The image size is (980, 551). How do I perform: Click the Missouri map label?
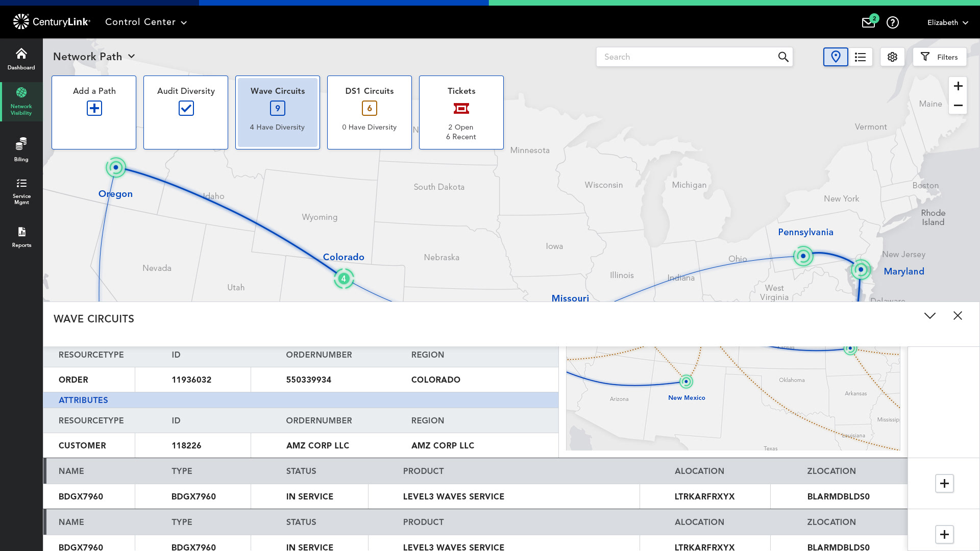click(x=570, y=298)
